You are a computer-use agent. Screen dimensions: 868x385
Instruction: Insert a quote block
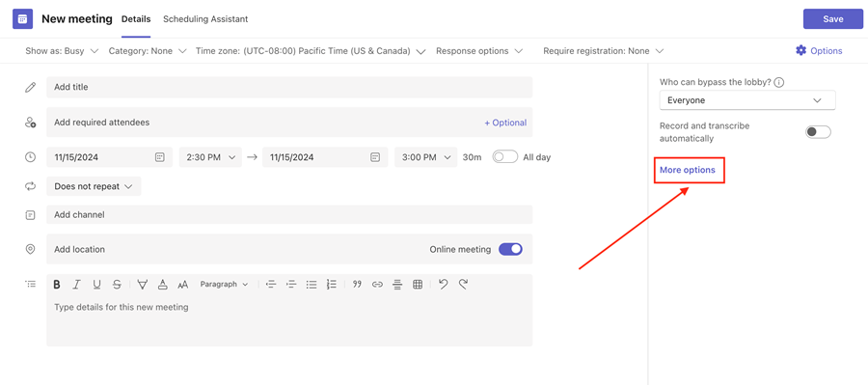357,285
